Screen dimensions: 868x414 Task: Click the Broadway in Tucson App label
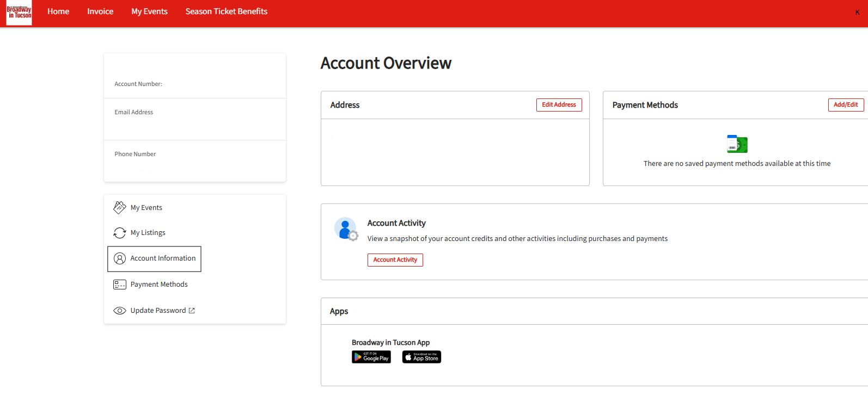(x=391, y=343)
